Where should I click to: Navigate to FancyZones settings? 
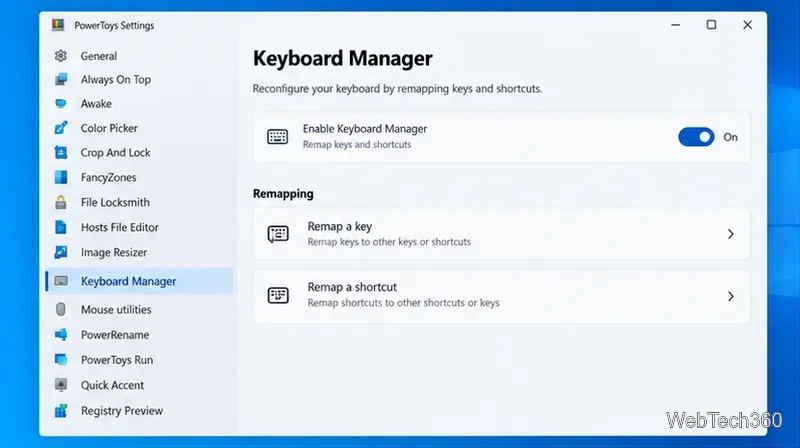[109, 178]
